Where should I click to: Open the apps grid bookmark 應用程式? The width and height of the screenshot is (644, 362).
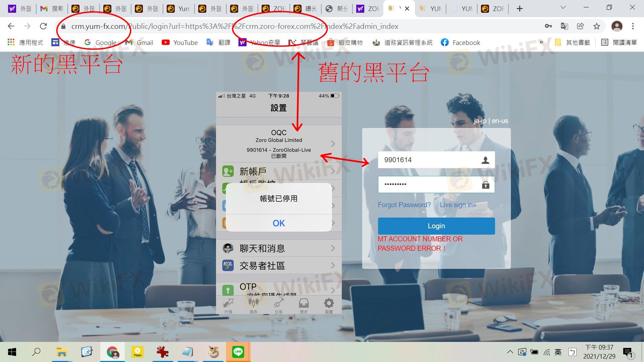pyautogui.click(x=25, y=43)
